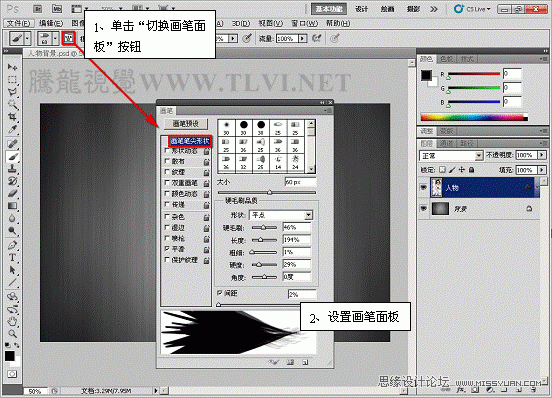Switch to 摄影 workspace
This screenshot has height=398, width=552.
click(x=413, y=9)
